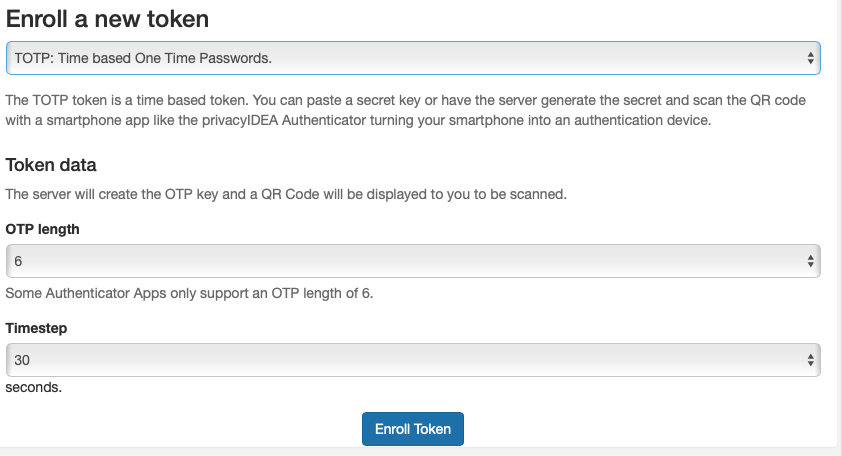This screenshot has width=842, height=456.
Task: Click the arrows on token type selector
Action: point(810,59)
